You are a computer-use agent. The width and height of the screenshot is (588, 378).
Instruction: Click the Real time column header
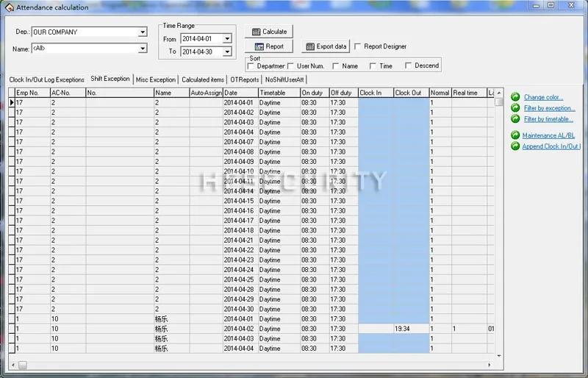pyautogui.click(x=469, y=93)
